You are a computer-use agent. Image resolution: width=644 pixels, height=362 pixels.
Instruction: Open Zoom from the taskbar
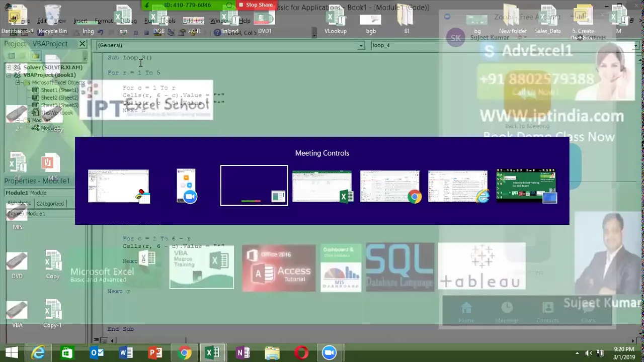(x=329, y=353)
